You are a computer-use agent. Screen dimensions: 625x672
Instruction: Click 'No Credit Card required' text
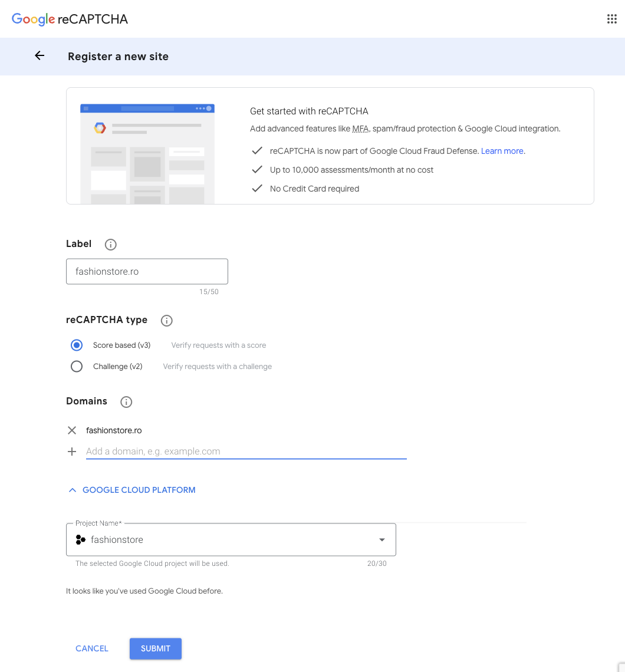314,189
